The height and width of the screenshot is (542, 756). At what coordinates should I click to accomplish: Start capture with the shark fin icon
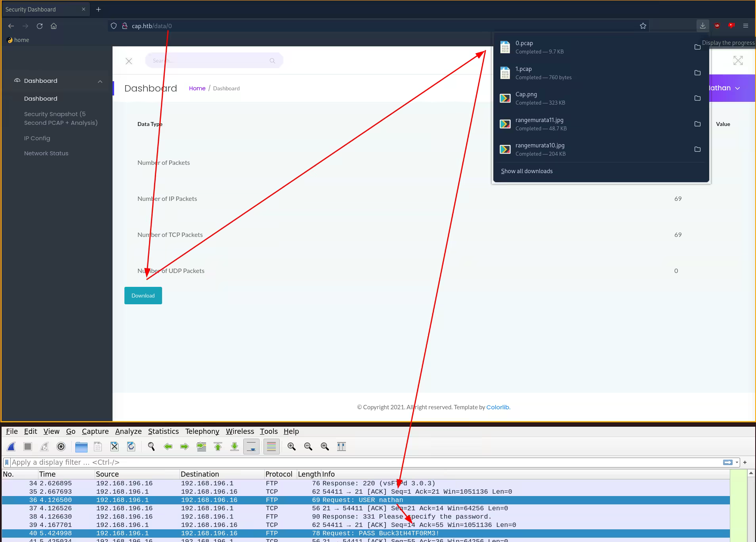[11, 447]
